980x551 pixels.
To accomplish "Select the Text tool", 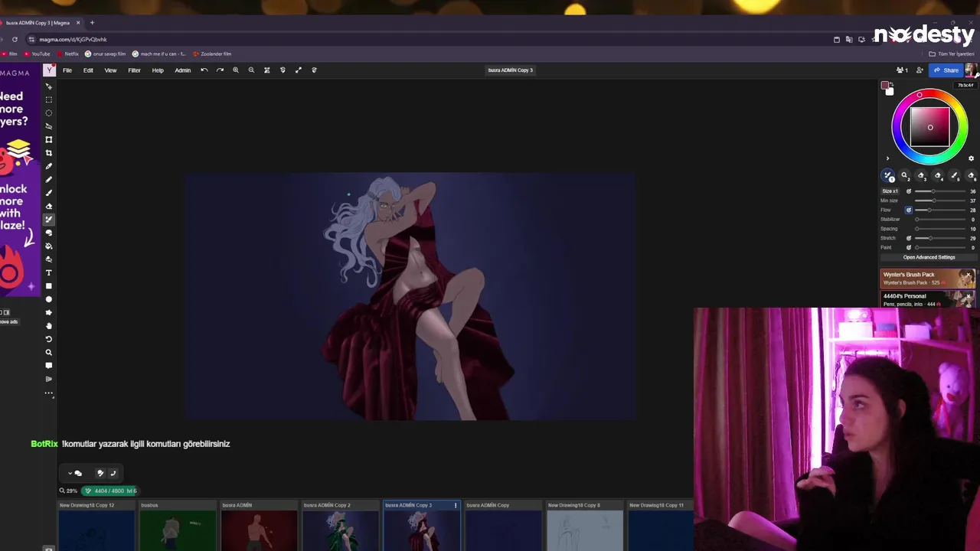I will click(49, 272).
